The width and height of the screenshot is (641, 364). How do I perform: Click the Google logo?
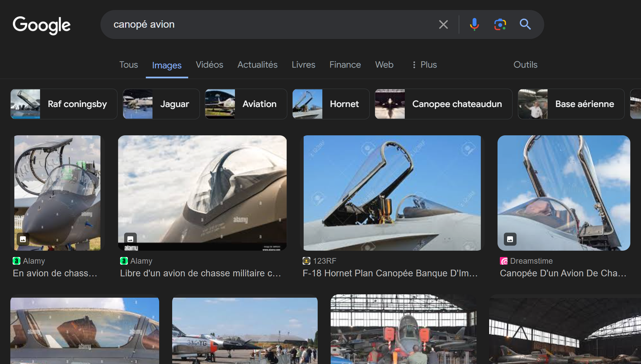coord(42,25)
